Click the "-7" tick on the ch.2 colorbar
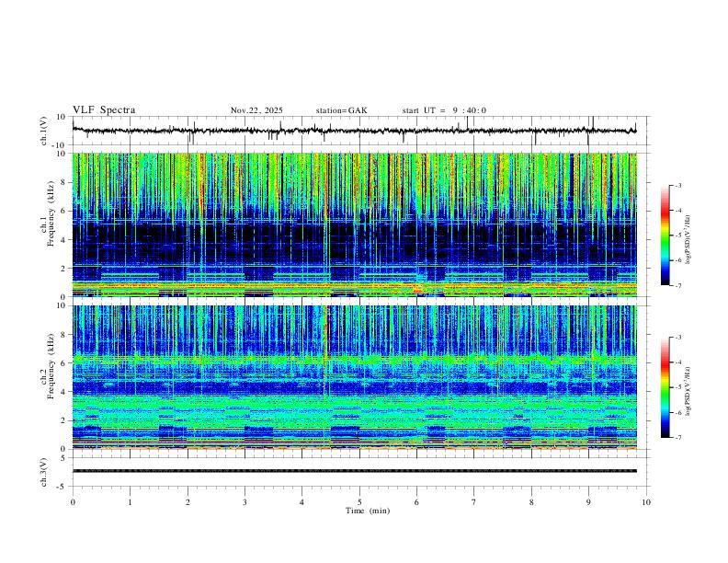 tap(677, 438)
